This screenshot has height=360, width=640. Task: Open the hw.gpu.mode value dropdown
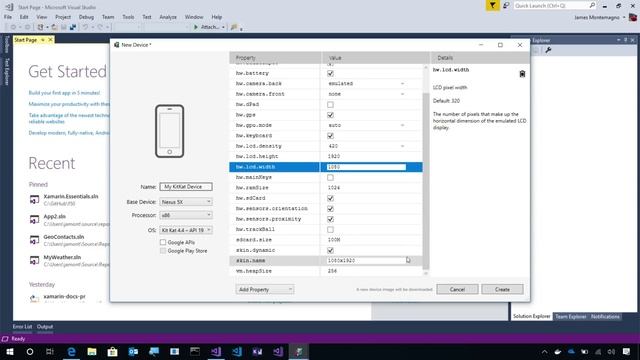[402, 125]
